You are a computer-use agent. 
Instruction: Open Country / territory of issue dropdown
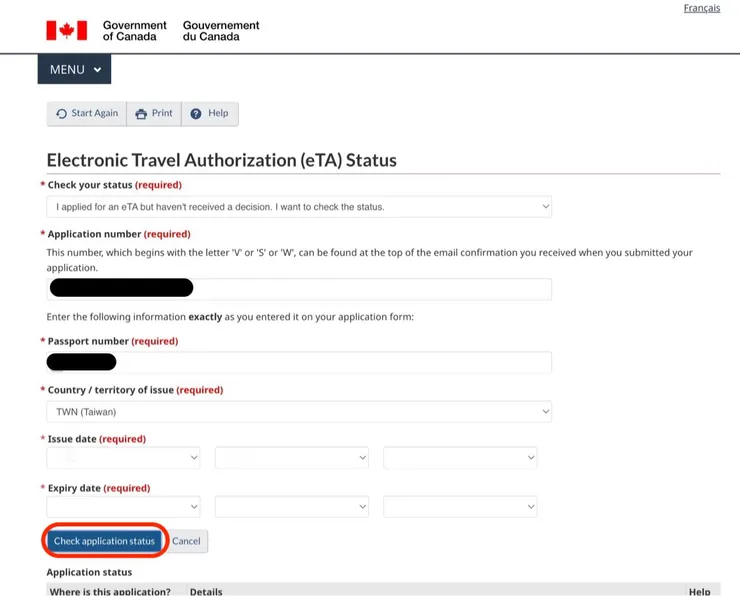pos(299,411)
